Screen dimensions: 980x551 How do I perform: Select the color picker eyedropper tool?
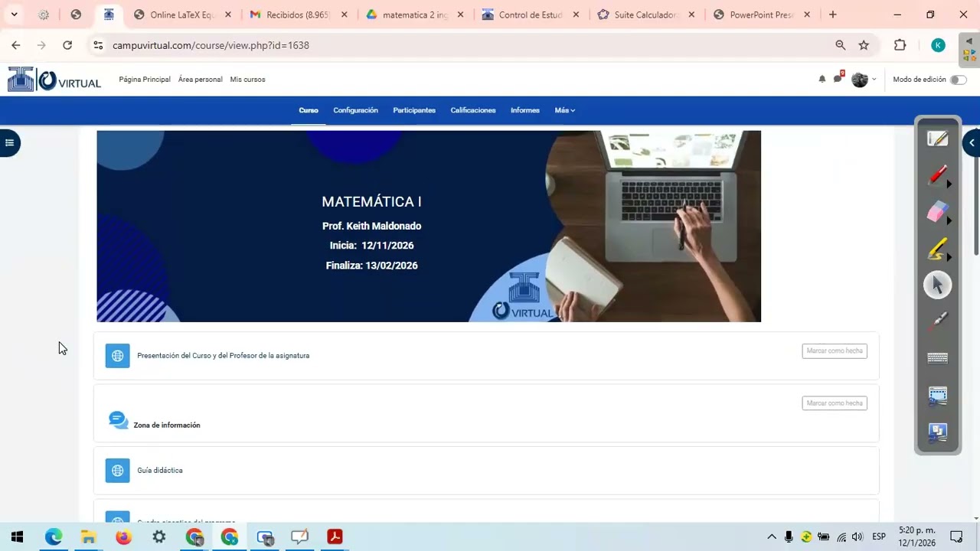click(938, 321)
